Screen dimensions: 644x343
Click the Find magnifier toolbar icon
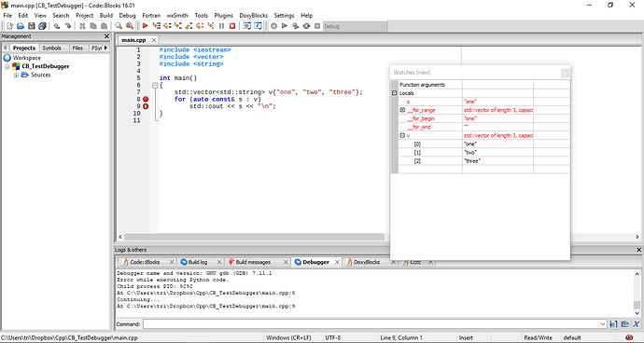[x=119, y=26]
